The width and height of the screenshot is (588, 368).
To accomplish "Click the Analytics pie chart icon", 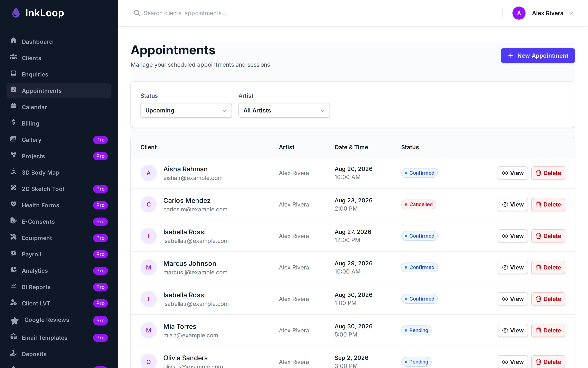I will (13, 269).
